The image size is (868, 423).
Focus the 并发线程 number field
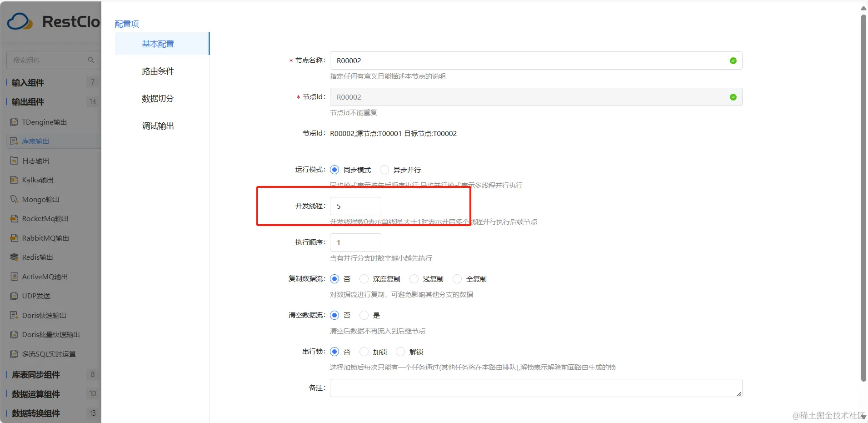point(355,206)
